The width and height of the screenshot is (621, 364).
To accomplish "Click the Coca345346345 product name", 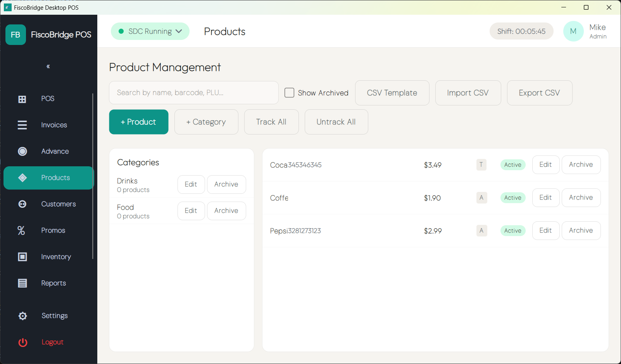I will pos(296,165).
